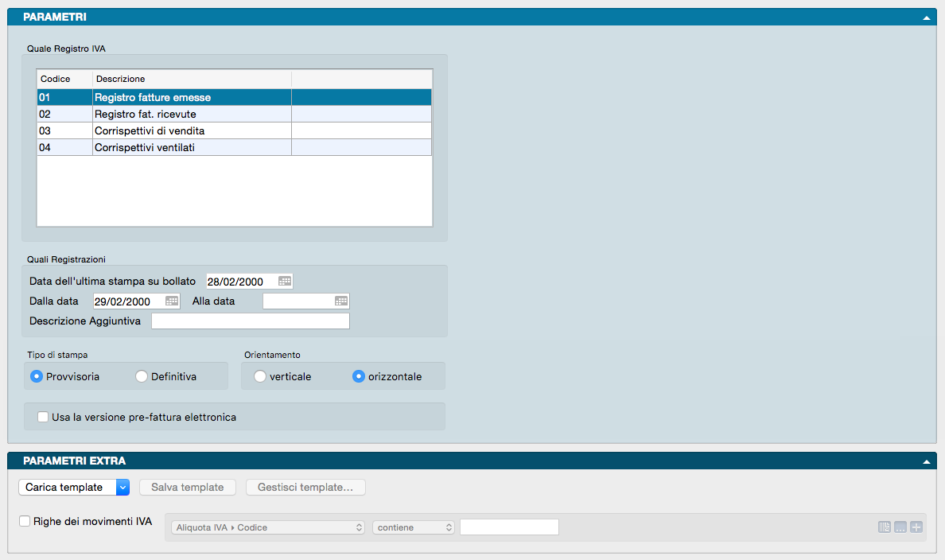Select the Definitiva print type

coord(142,376)
